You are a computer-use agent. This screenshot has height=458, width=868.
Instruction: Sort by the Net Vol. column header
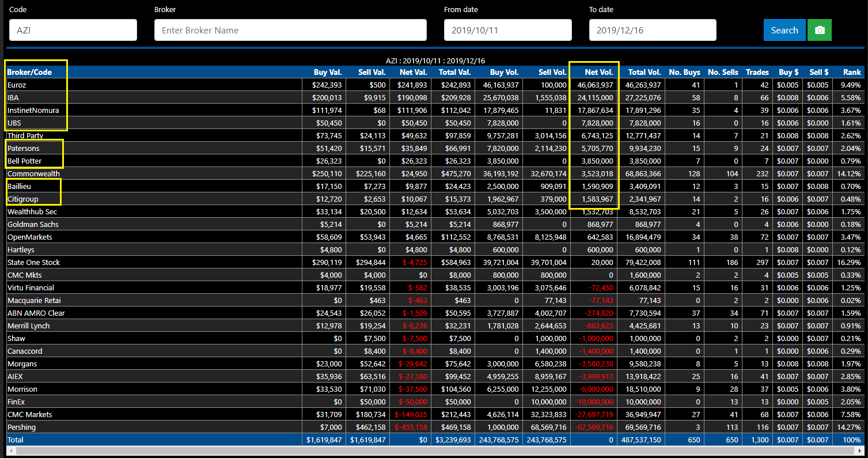[x=599, y=72]
